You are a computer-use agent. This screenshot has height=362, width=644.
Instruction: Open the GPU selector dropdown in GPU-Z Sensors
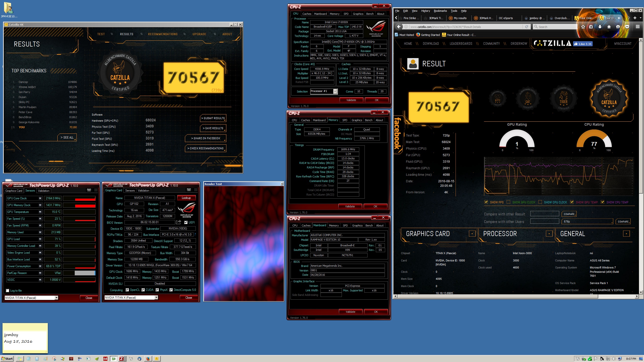[56, 298]
